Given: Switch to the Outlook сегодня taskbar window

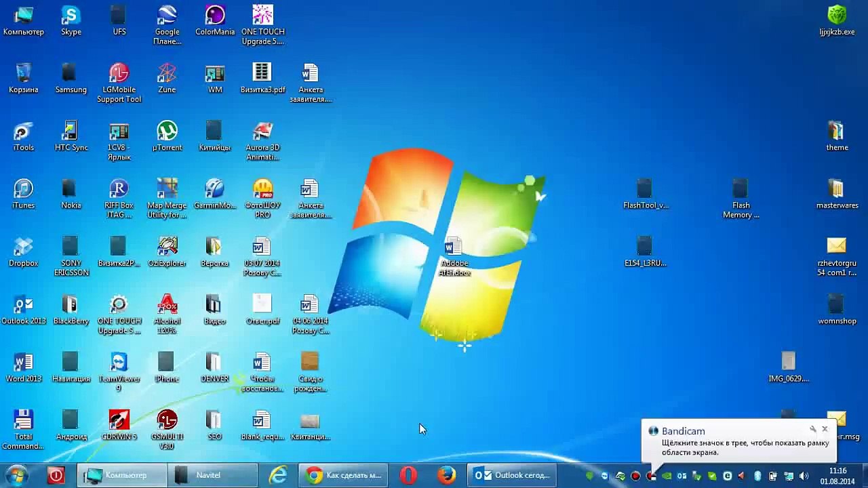Looking at the screenshot, I should pyautogui.click(x=512, y=475).
